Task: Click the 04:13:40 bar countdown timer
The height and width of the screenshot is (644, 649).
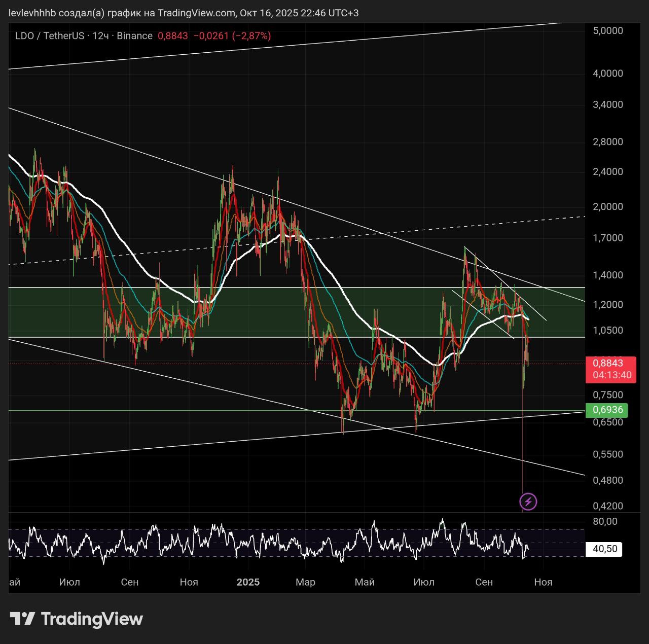Action: click(x=612, y=375)
